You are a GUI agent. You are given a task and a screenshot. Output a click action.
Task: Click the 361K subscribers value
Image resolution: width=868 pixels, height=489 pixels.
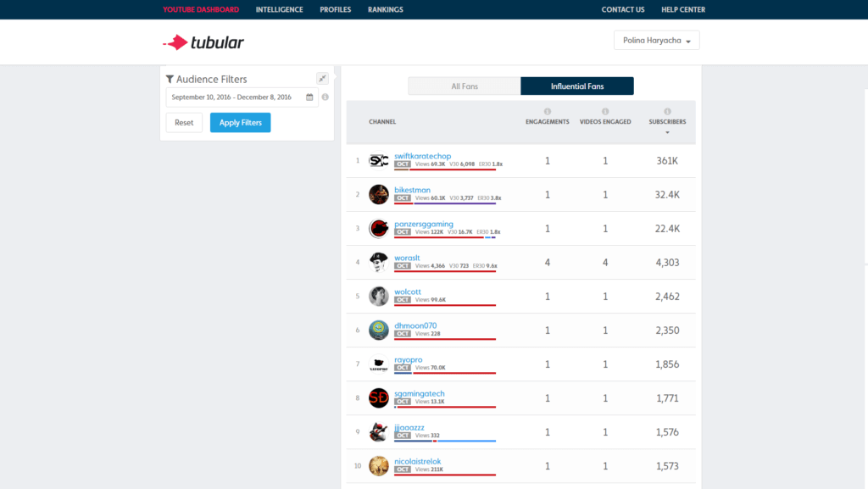[x=667, y=161]
